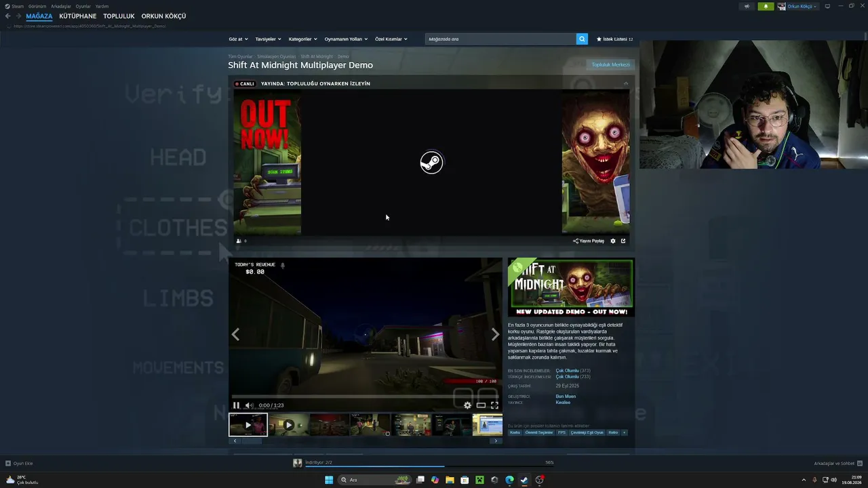Open the Özel Kısımlar dropdown
868x488 pixels.
pyautogui.click(x=391, y=39)
